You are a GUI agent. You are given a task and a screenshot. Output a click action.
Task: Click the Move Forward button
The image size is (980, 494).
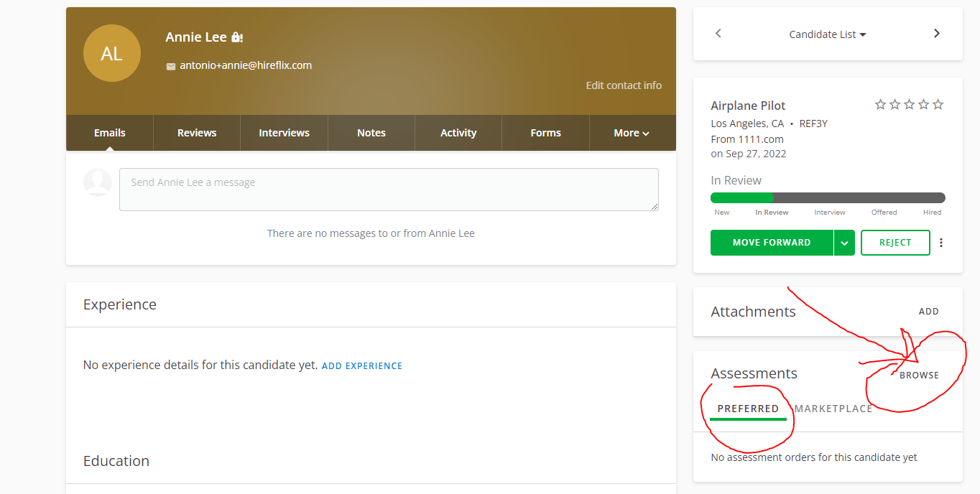pyautogui.click(x=772, y=243)
